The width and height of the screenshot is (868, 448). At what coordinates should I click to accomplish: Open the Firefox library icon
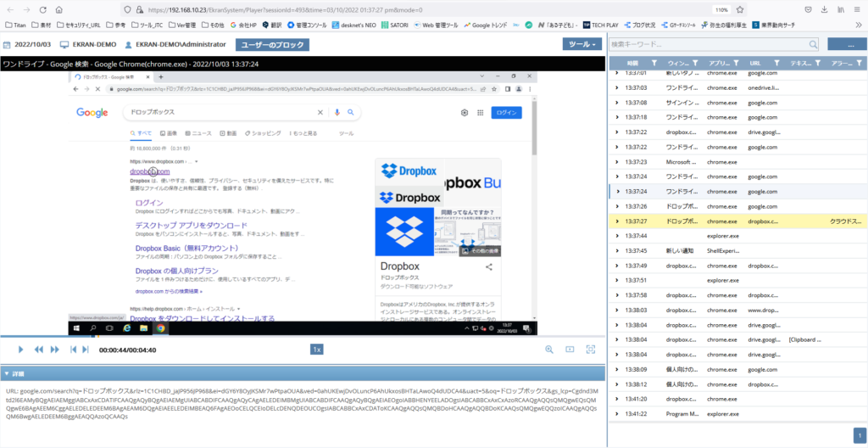pyautogui.click(x=840, y=10)
